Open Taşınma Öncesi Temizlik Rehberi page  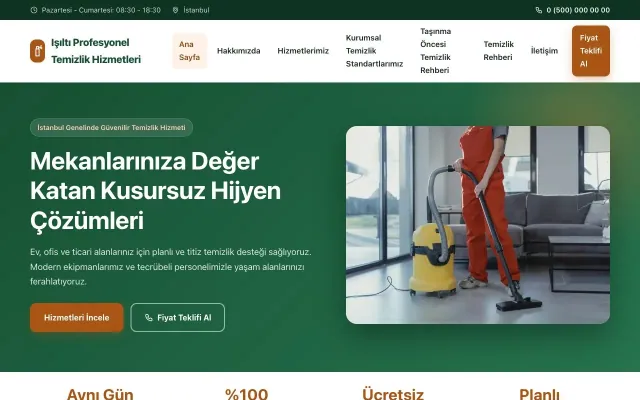click(436, 51)
